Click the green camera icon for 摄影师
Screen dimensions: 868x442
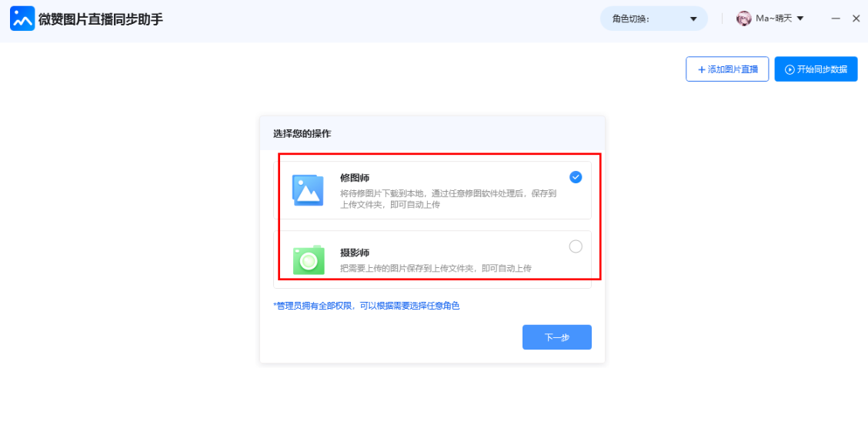(309, 260)
